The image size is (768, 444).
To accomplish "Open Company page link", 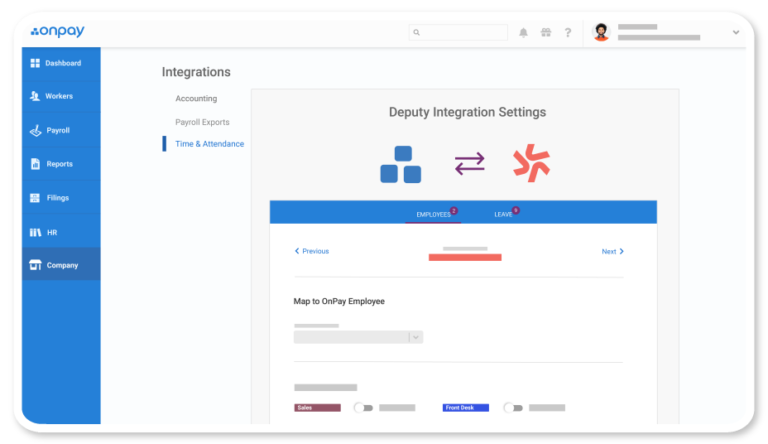I will (62, 265).
